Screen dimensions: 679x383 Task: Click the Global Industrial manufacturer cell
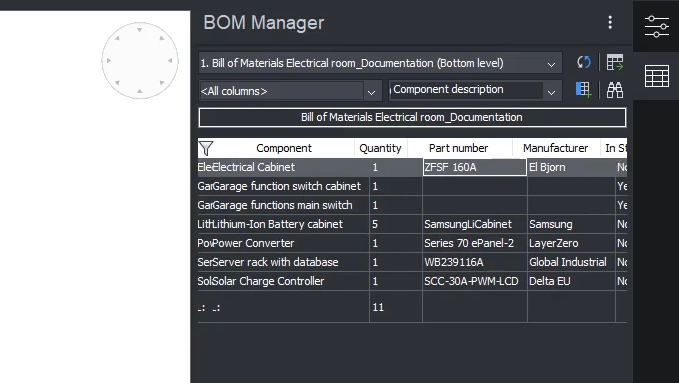[571, 263]
